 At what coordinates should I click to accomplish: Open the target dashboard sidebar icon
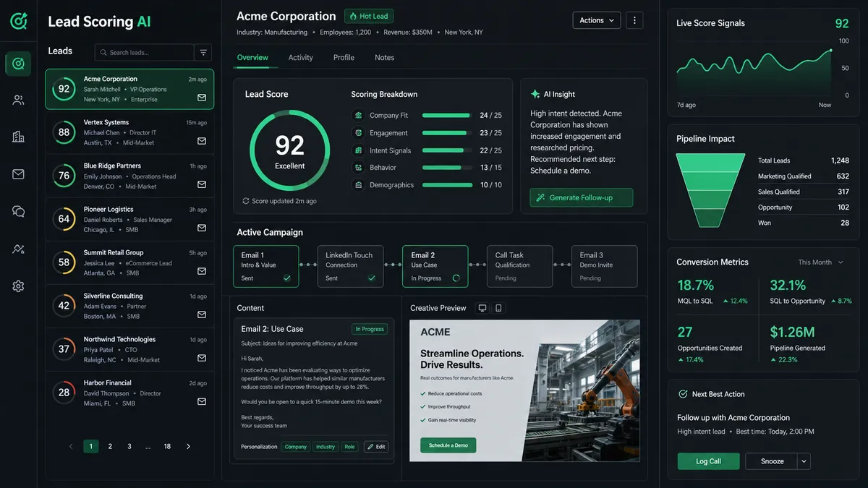[x=18, y=64]
